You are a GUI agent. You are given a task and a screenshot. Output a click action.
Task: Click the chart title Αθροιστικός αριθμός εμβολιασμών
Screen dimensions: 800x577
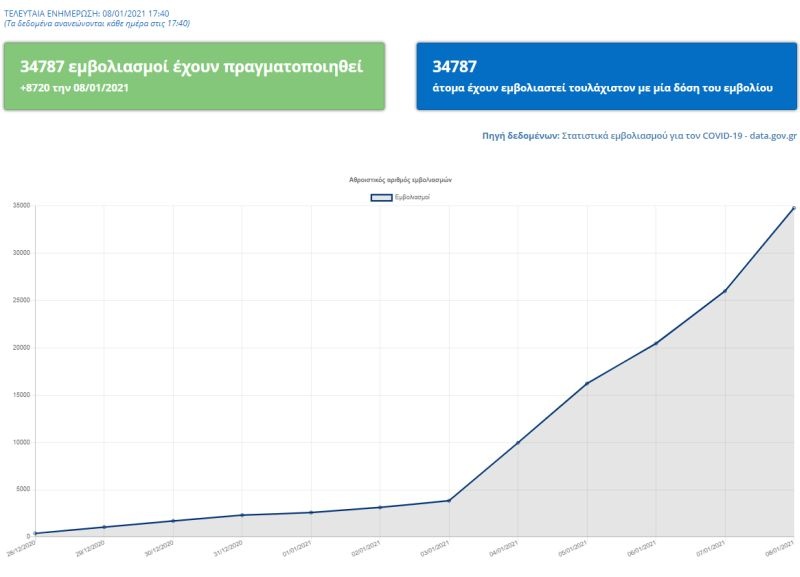pyautogui.click(x=400, y=179)
